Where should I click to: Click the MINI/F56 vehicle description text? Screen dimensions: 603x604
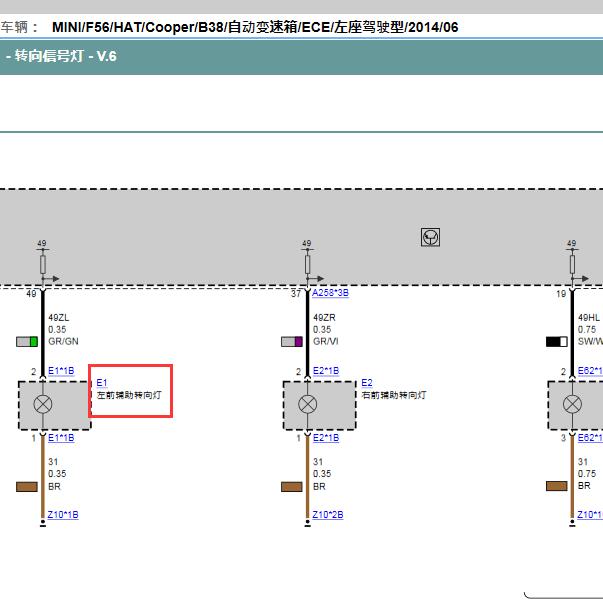pos(255,27)
